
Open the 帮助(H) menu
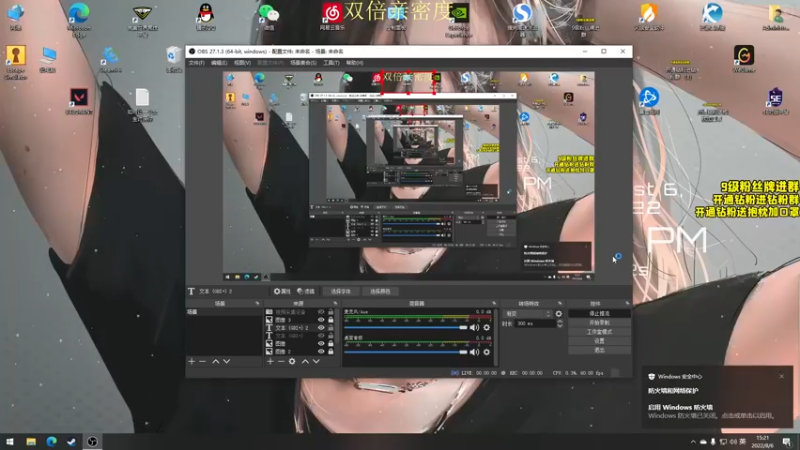click(x=355, y=63)
